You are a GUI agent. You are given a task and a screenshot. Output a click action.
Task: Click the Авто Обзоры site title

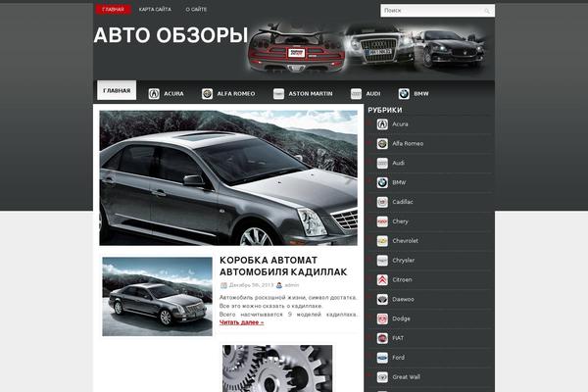171,35
